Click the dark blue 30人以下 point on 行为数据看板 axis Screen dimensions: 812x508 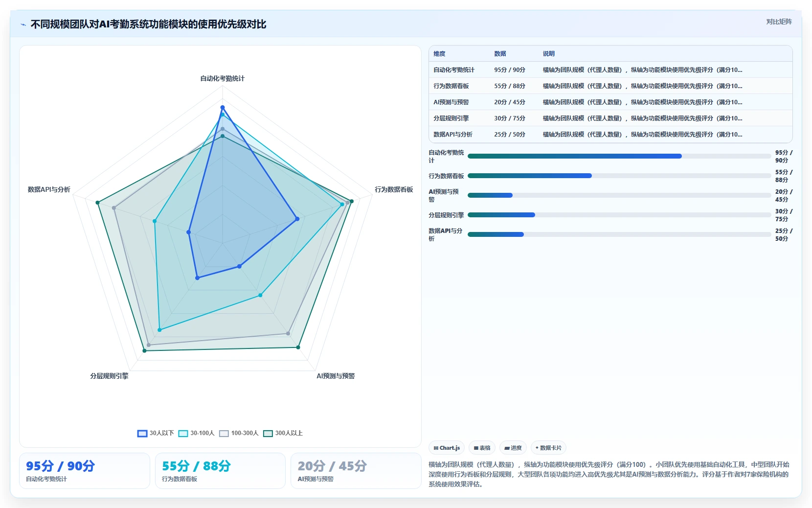tap(297, 219)
